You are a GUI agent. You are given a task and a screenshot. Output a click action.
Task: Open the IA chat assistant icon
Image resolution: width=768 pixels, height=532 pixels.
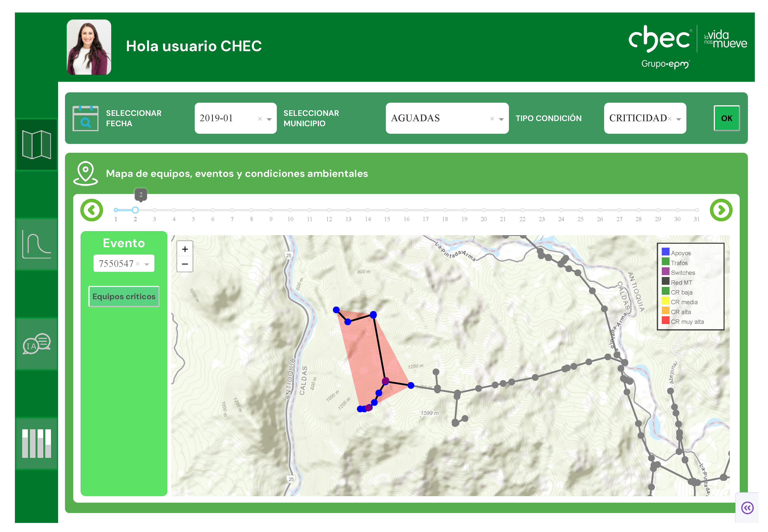tap(36, 344)
